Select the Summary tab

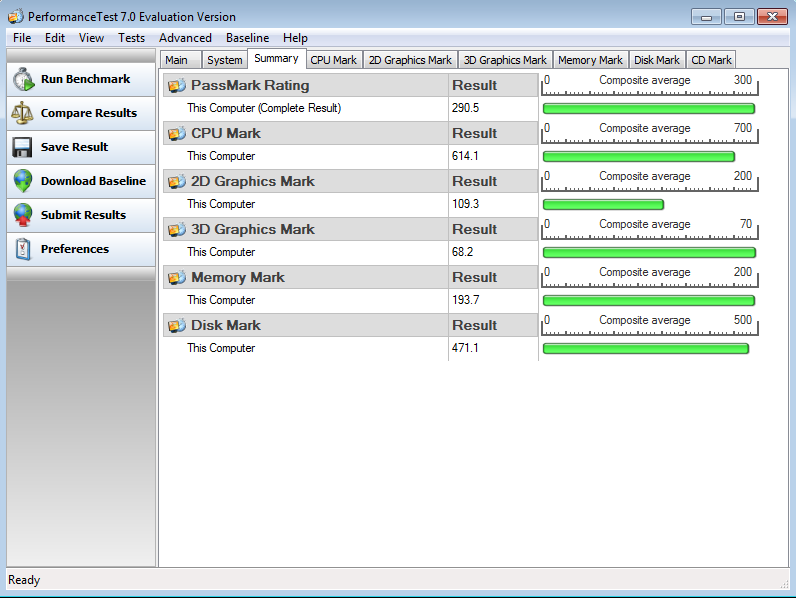pyautogui.click(x=276, y=58)
